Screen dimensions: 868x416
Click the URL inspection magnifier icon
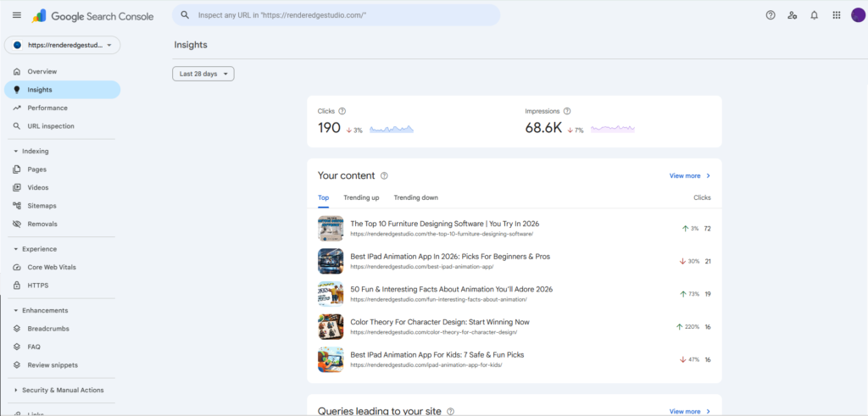point(17,126)
